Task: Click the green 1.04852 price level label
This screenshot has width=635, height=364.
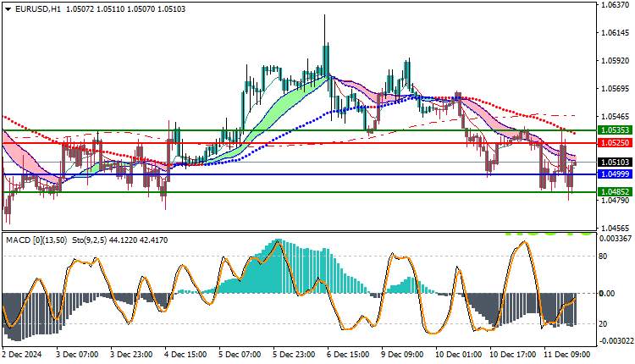Action: pyautogui.click(x=616, y=192)
